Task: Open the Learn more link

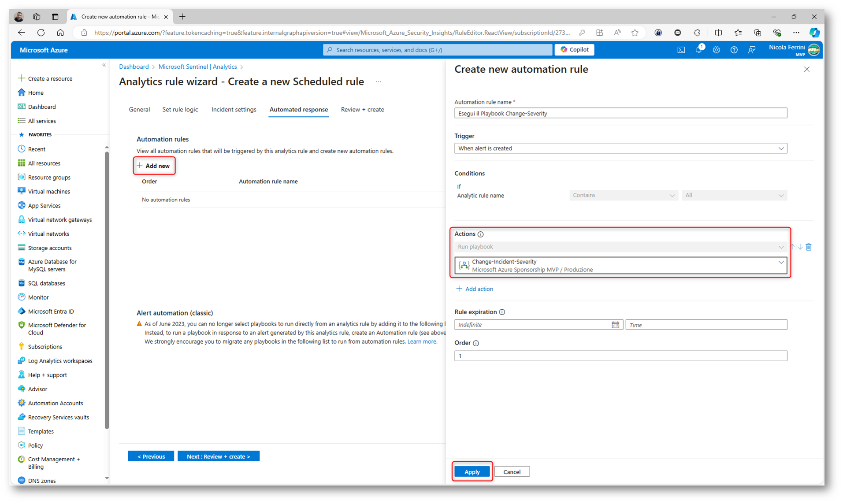Action: (422, 342)
